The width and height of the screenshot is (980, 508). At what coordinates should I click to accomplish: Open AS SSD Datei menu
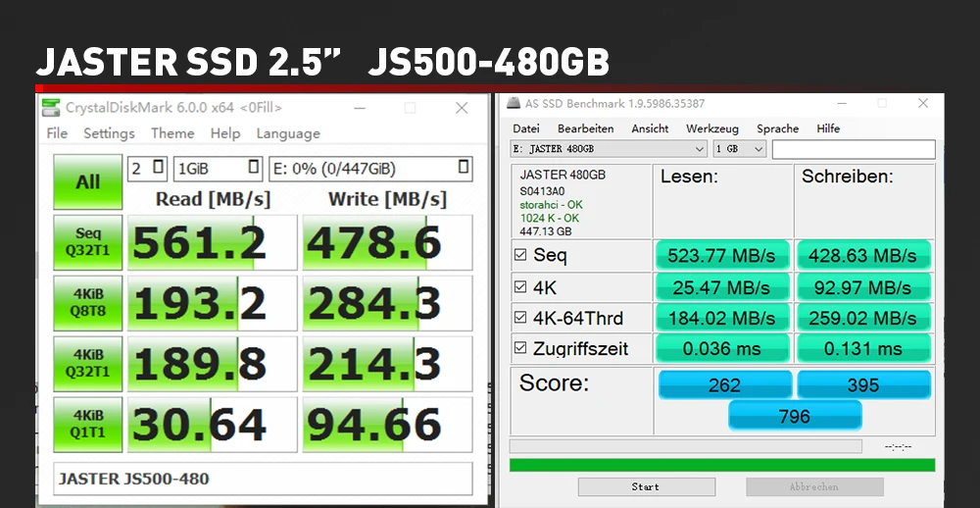pos(526,128)
